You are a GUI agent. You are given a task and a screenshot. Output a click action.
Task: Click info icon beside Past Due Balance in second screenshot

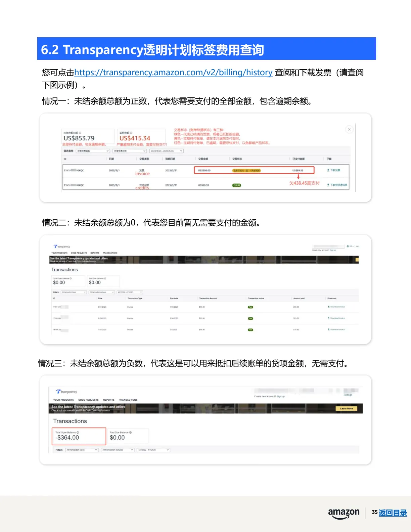tap(105, 278)
